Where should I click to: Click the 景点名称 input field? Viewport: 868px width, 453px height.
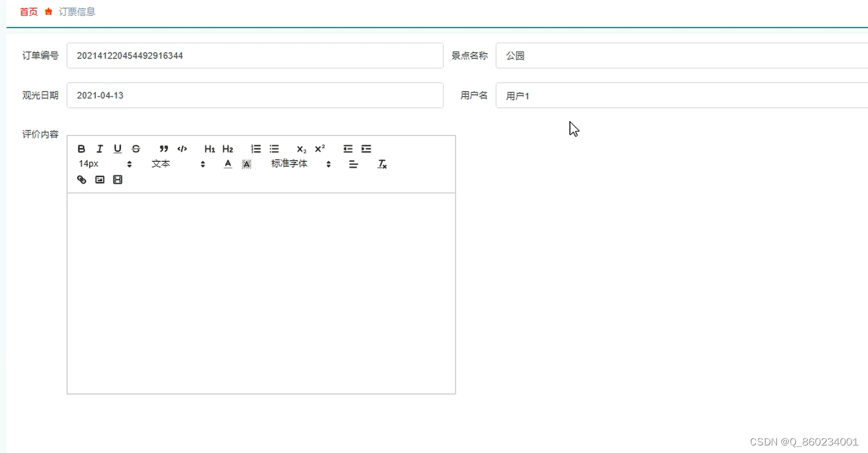[x=682, y=55]
